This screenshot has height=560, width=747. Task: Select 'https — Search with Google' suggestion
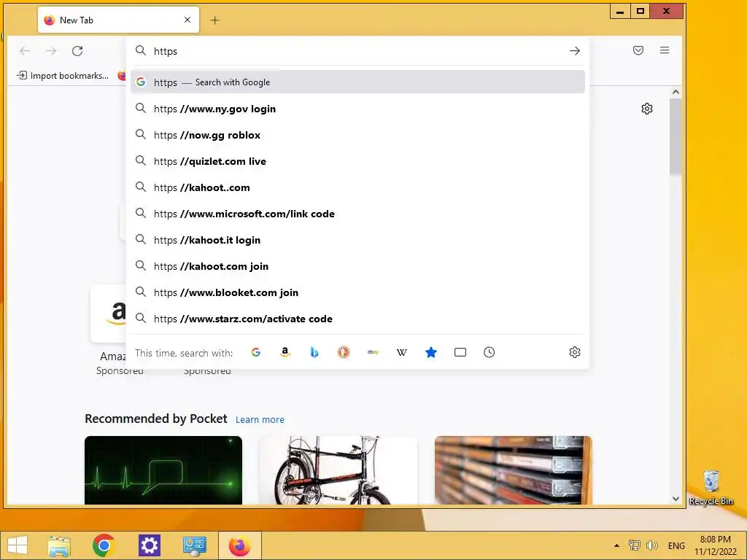(x=357, y=82)
